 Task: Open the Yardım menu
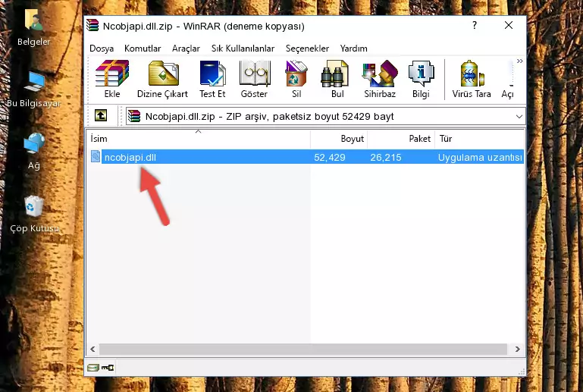point(353,49)
